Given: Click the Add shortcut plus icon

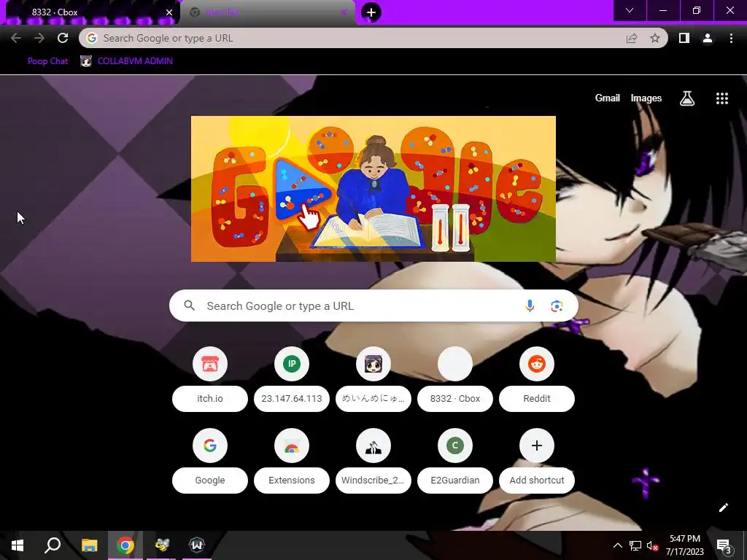Looking at the screenshot, I should [x=537, y=446].
